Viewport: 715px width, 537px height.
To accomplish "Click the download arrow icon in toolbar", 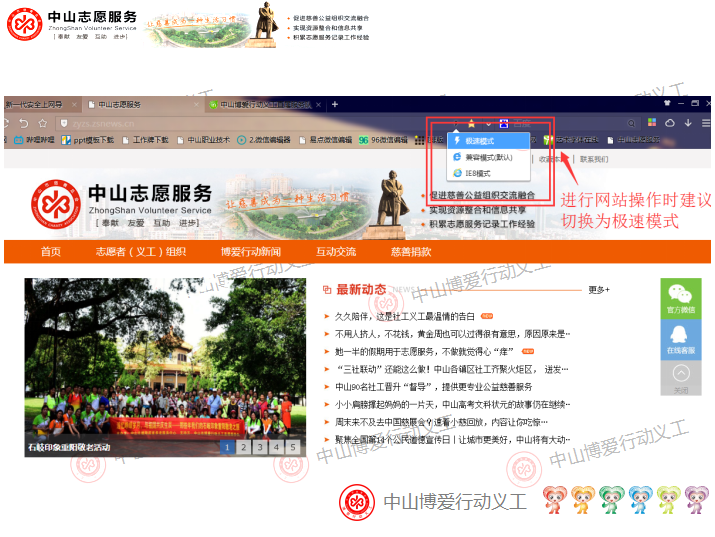I will coord(689,123).
